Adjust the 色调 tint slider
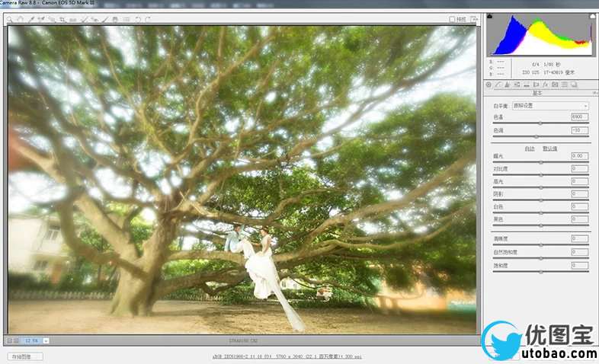The width and height of the screenshot is (599, 364). pos(537,136)
